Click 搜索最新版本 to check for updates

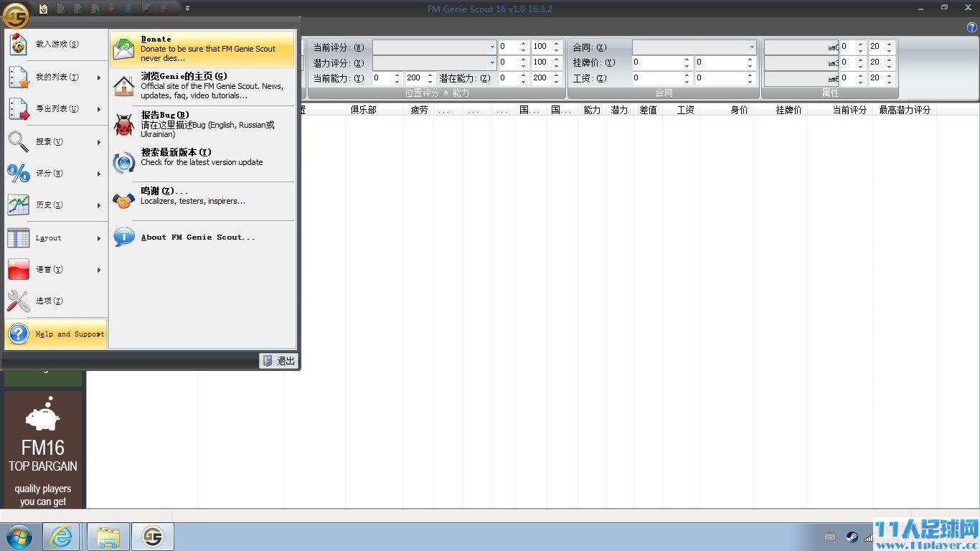tap(202, 161)
